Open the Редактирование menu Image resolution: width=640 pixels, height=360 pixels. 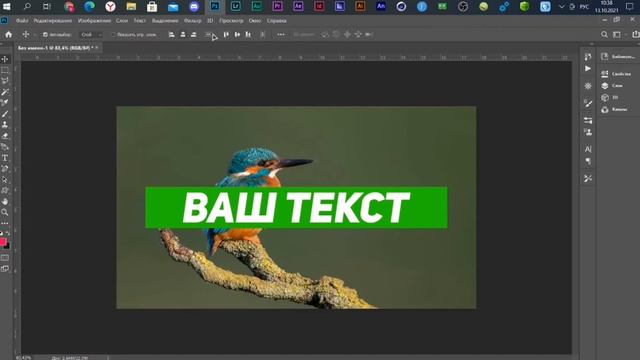(53, 20)
